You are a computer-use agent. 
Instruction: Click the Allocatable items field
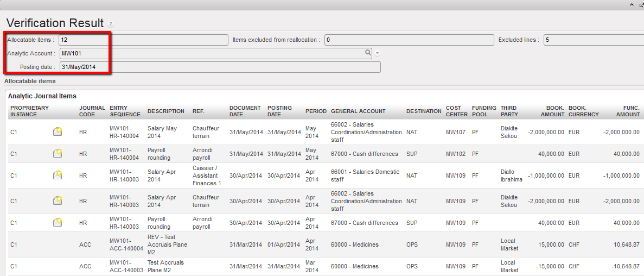pyautogui.click(x=143, y=40)
